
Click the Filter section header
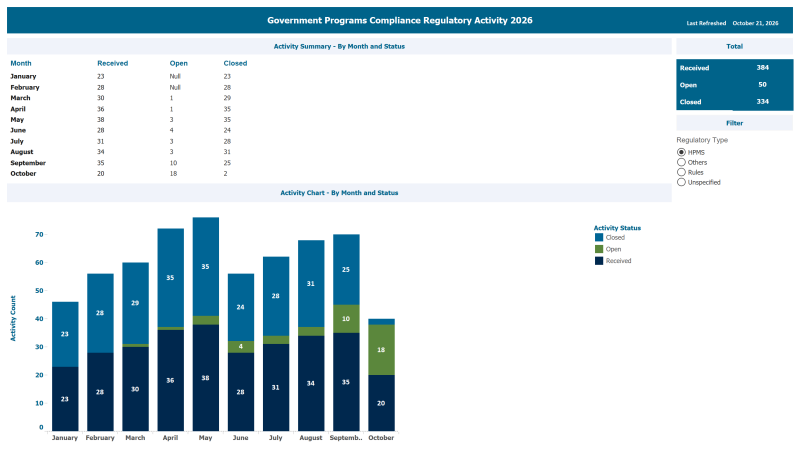(x=735, y=123)
